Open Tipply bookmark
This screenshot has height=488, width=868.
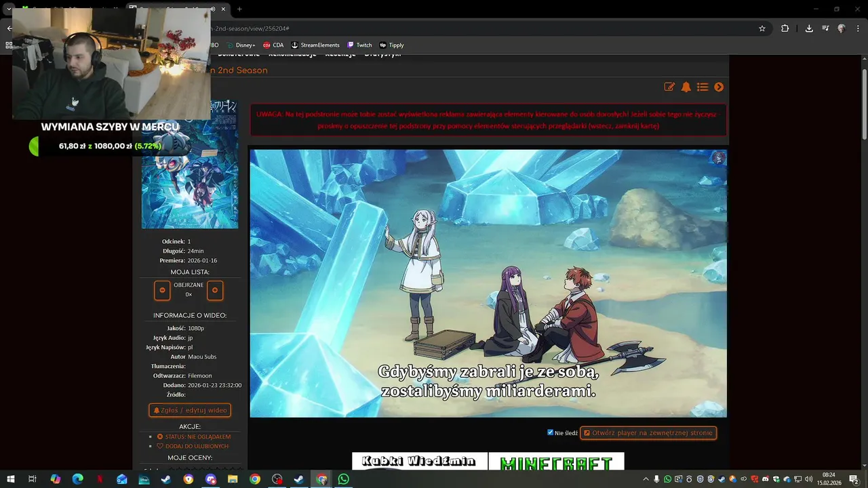pos(391,45)
